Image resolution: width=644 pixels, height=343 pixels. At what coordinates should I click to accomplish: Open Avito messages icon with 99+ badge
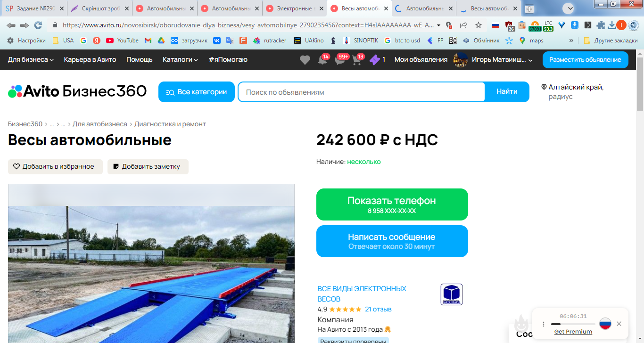(x=341, y=60)
